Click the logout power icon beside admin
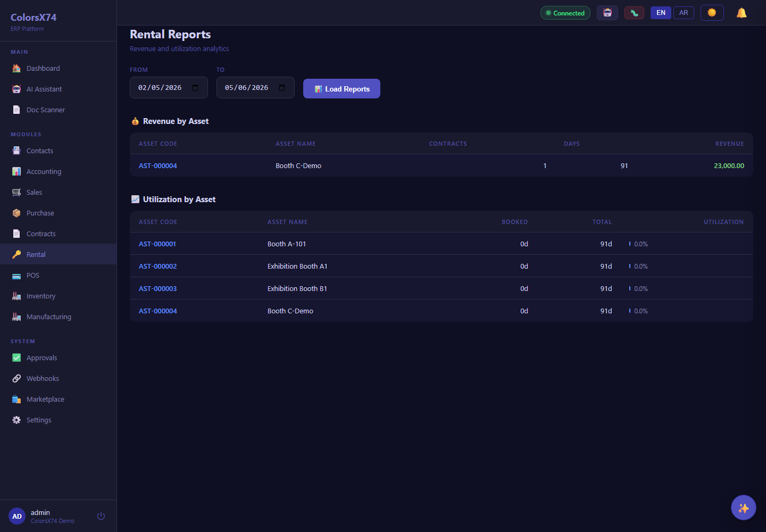 [101, 516]
